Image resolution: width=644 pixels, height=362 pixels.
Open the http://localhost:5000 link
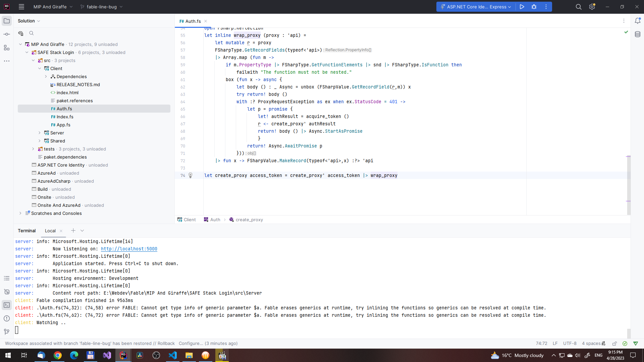pos(129,249)
